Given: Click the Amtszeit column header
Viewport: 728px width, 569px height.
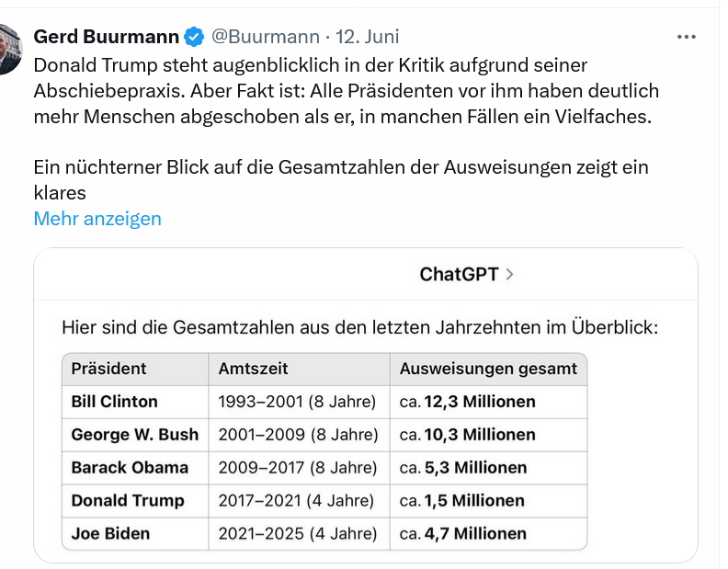Looking at the screenshot, I should 253,369.
